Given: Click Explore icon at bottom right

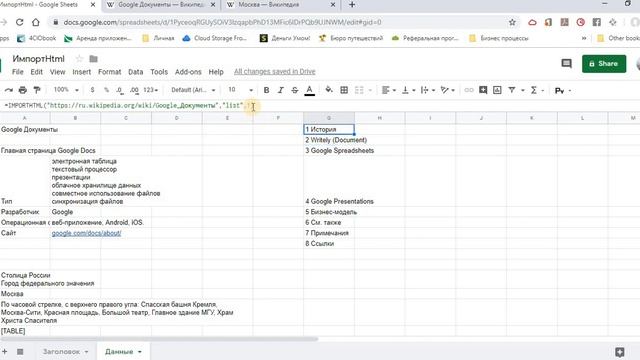Looking at the screenshot, I should tap(620, 352).
